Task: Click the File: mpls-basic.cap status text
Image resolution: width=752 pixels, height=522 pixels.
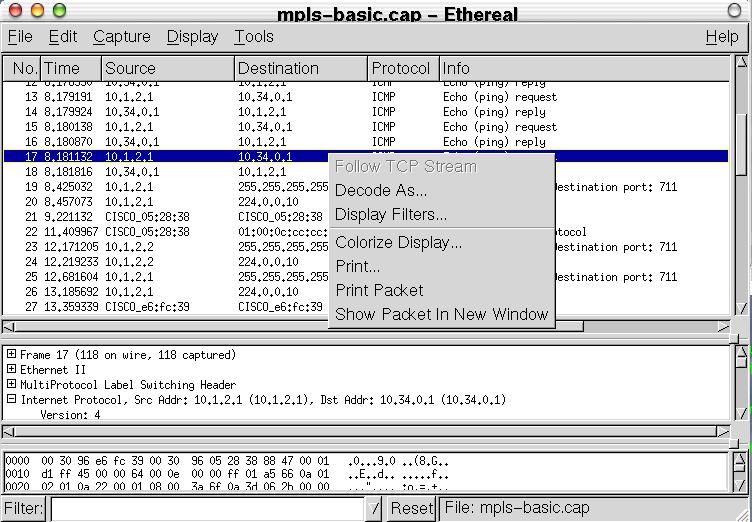Action: [x=517, y=508]
